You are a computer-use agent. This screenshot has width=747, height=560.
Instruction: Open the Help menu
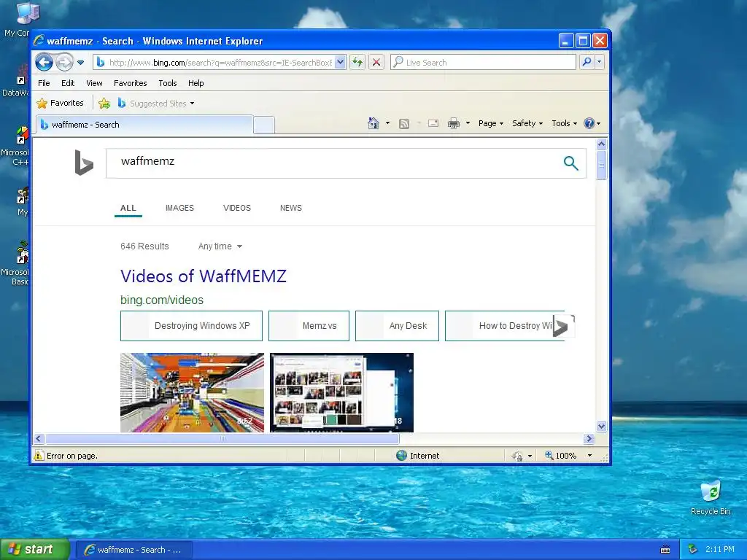pyautogui.click(x=196, y=83)
